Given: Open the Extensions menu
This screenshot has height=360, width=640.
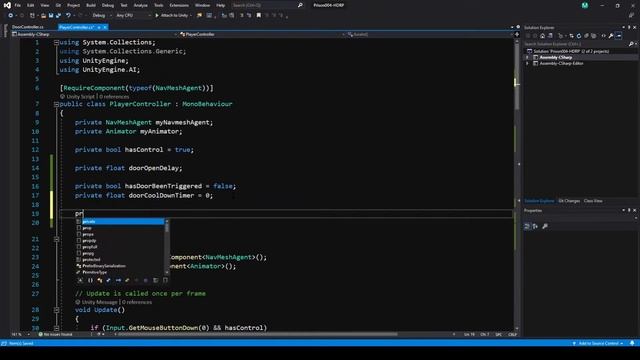Looking at the screenshot, I should tap(179, 5).
